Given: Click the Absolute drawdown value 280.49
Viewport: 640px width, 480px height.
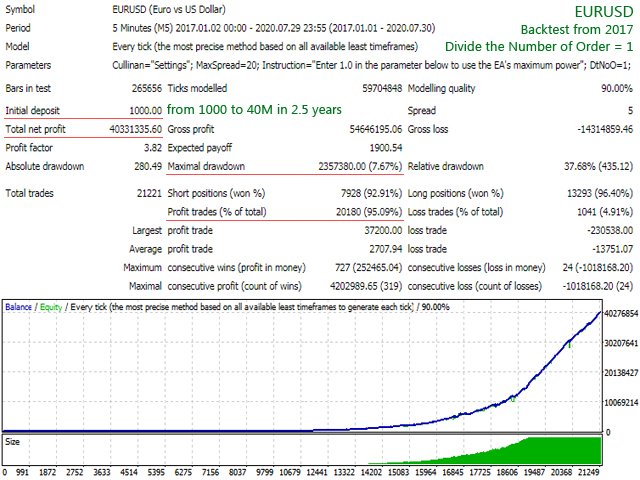Looking at the screenshot, I should [x=148, y=167].
